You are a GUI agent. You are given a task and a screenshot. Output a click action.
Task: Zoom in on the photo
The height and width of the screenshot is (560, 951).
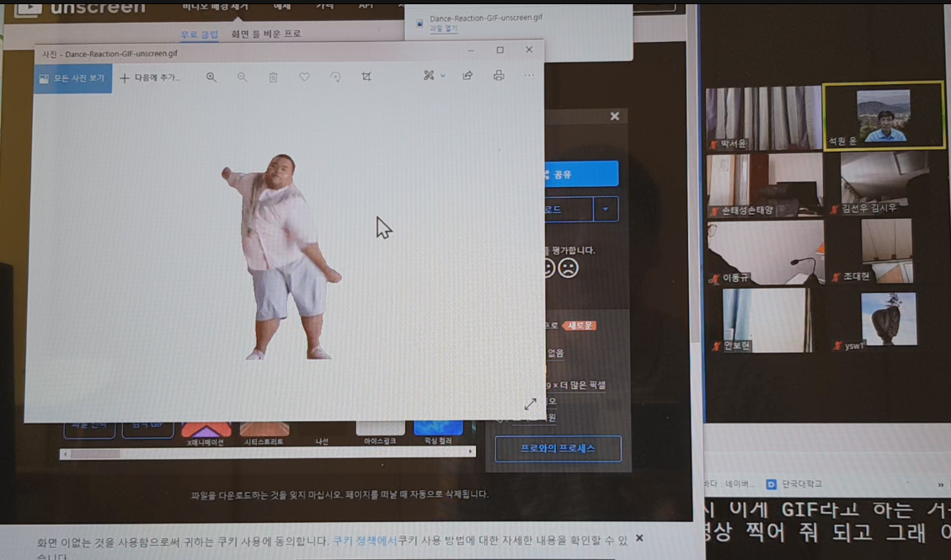(x=211, y=77)
